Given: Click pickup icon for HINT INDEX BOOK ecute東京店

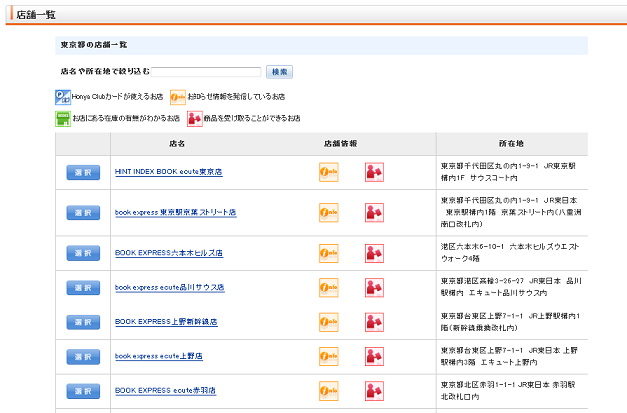Looking at the screenshot, I should [x=374, y=172].
